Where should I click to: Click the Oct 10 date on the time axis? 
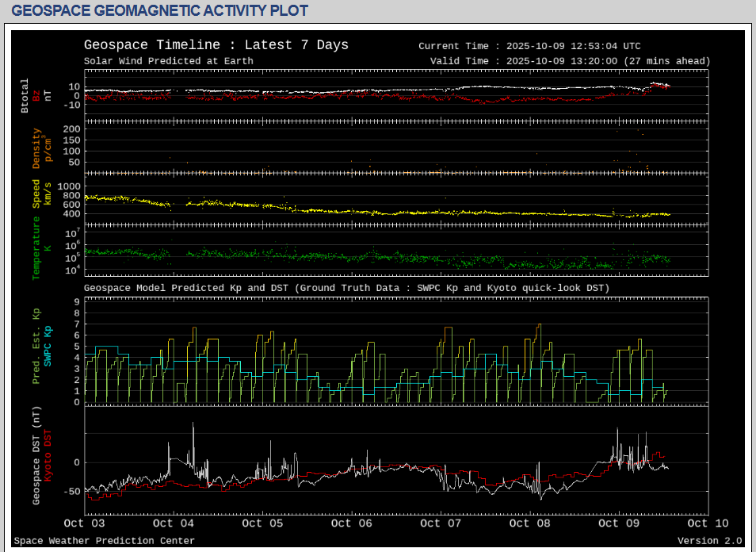click(708, 523)
